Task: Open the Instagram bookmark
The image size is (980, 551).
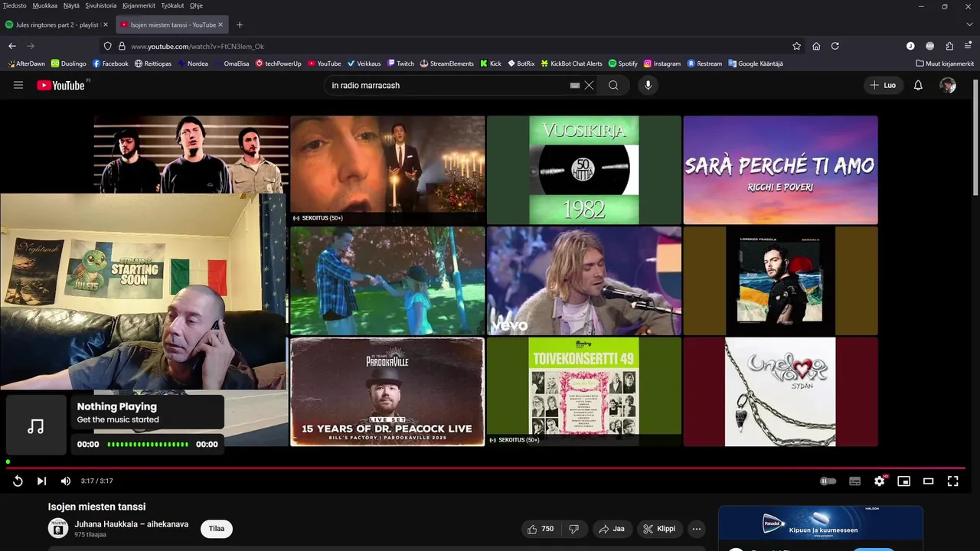Action: pos(662,64)
